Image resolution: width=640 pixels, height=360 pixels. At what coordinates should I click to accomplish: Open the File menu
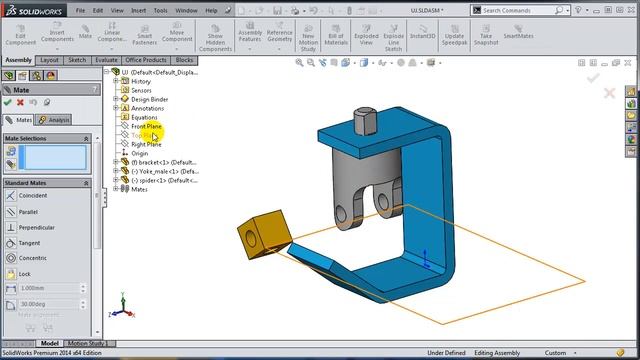[x=80, y=10]
